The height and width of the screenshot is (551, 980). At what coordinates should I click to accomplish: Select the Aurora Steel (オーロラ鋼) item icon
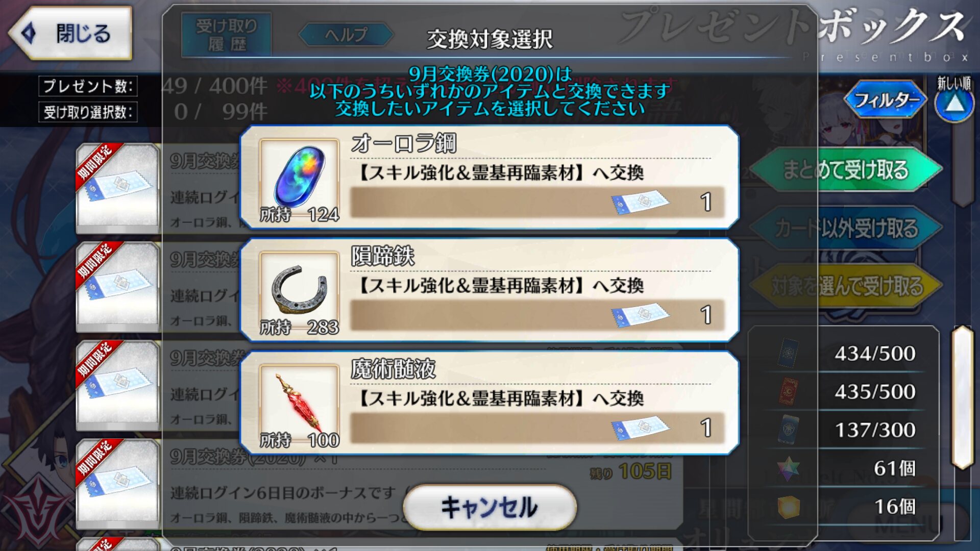pos(299,181)
